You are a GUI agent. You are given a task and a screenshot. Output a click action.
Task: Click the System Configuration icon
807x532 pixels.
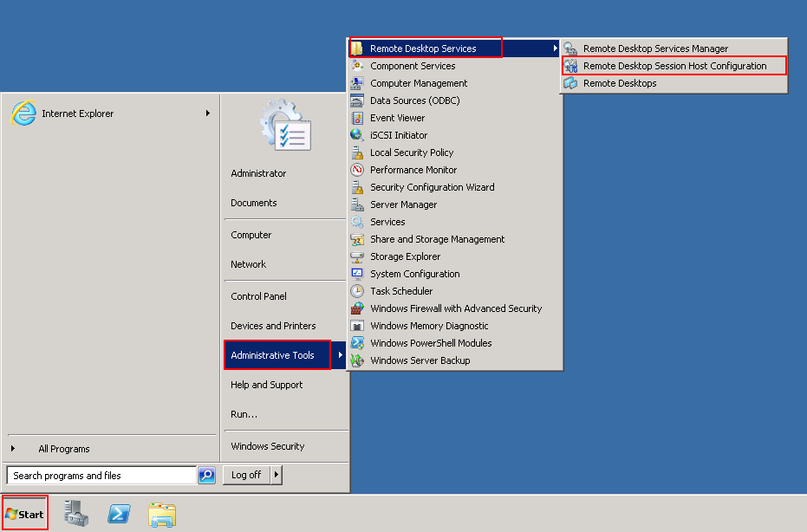tap(357, 274)
